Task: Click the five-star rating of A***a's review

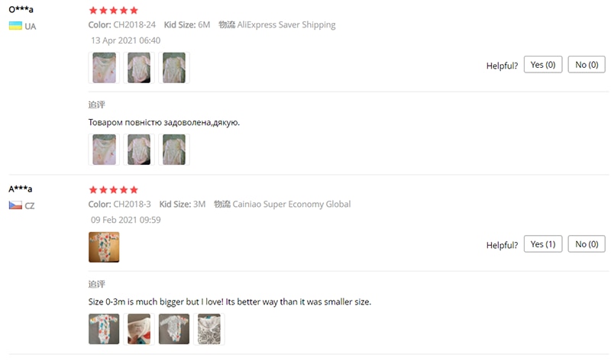Action: [113, 190]
